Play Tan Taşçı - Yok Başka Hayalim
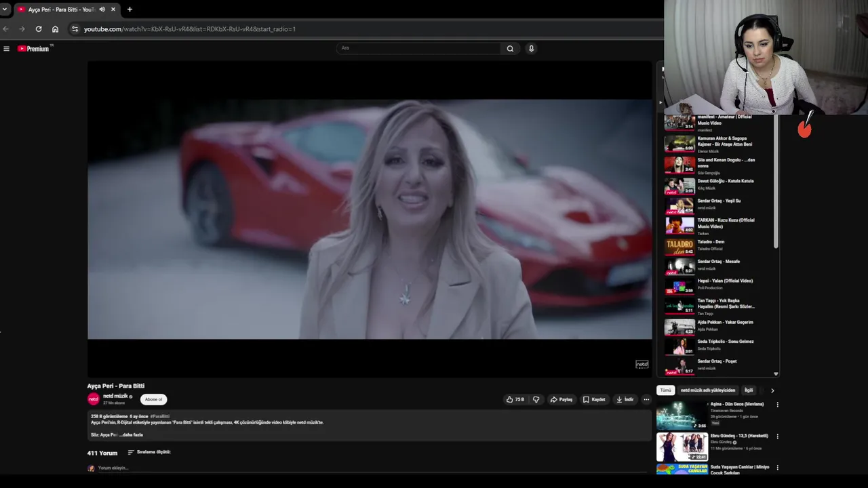The width and height of the screenshot is (868, 488). point(719,306)
